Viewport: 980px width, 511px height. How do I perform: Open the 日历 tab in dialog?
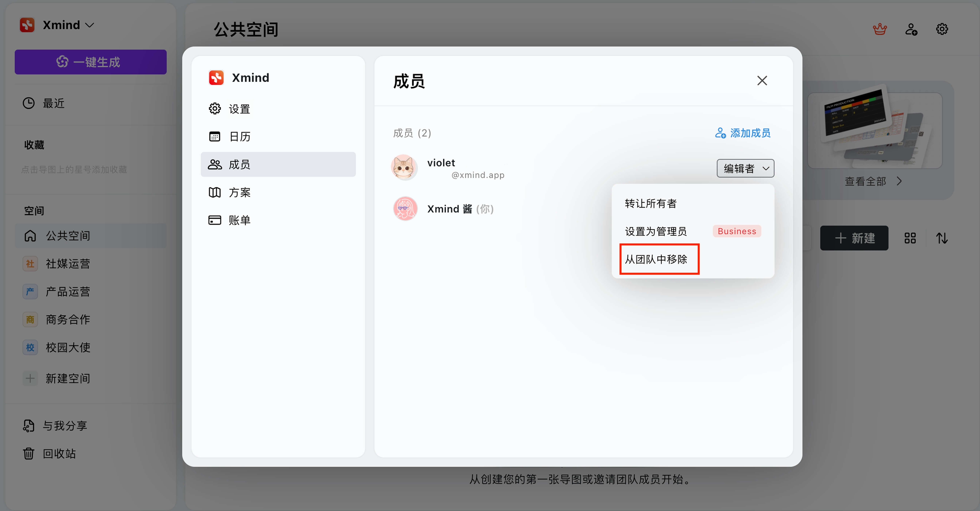click(x=240, y=137)
